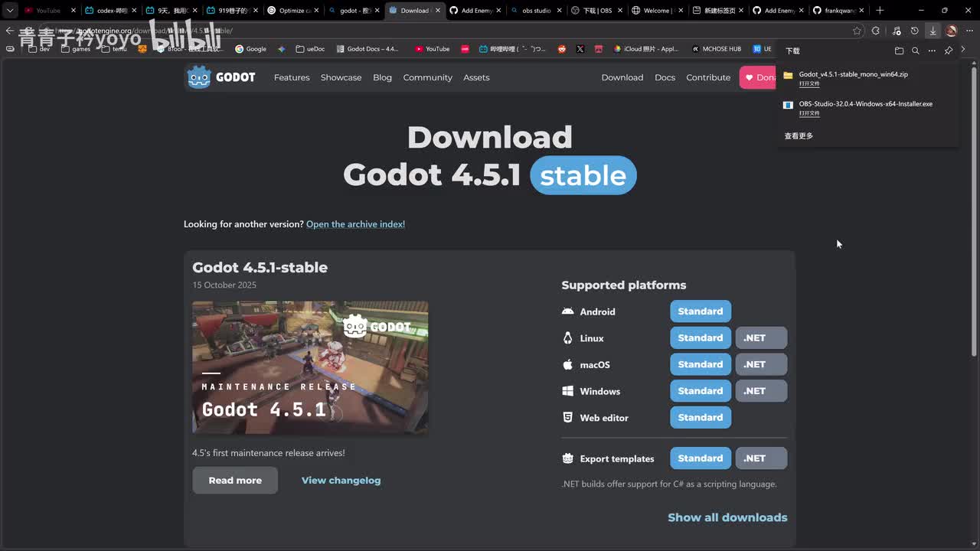Open the downloads folder icon in downloads panel
This screenshot has height=551, width=980.
899,51
